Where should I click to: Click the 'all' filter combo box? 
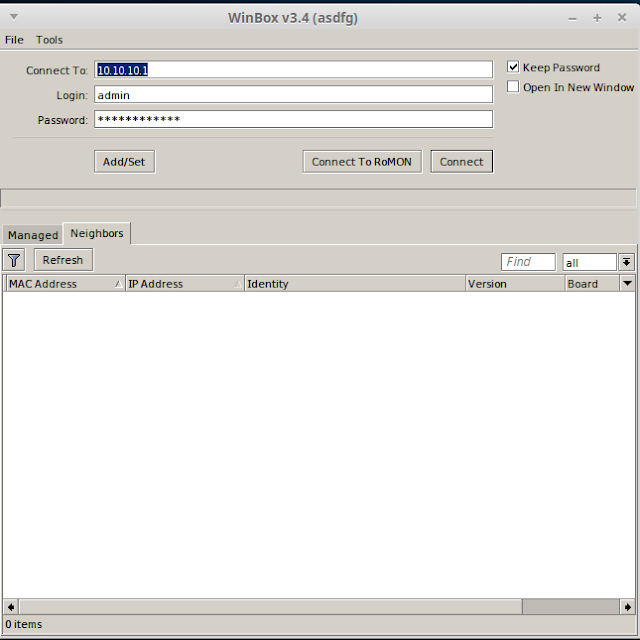(x=589, y=262)
